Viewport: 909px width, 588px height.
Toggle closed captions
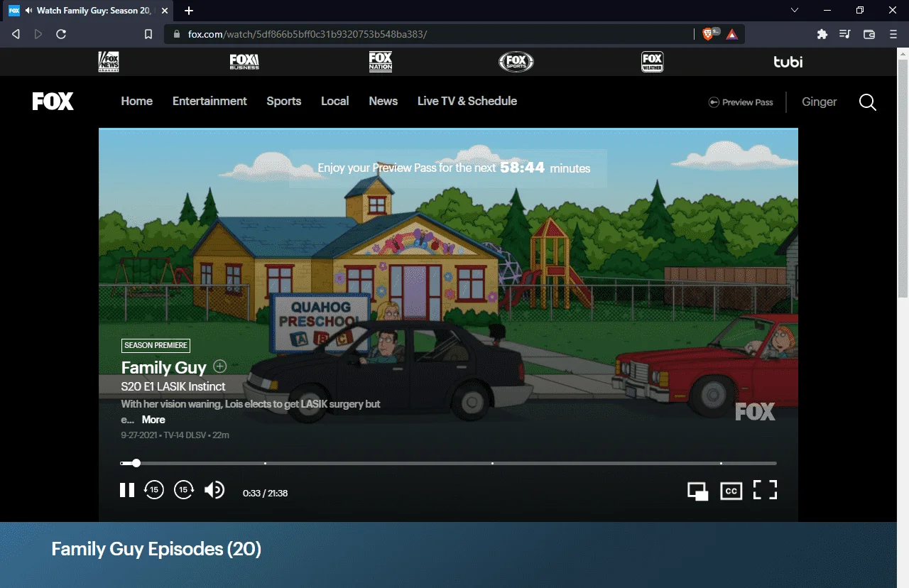[731, 491]
